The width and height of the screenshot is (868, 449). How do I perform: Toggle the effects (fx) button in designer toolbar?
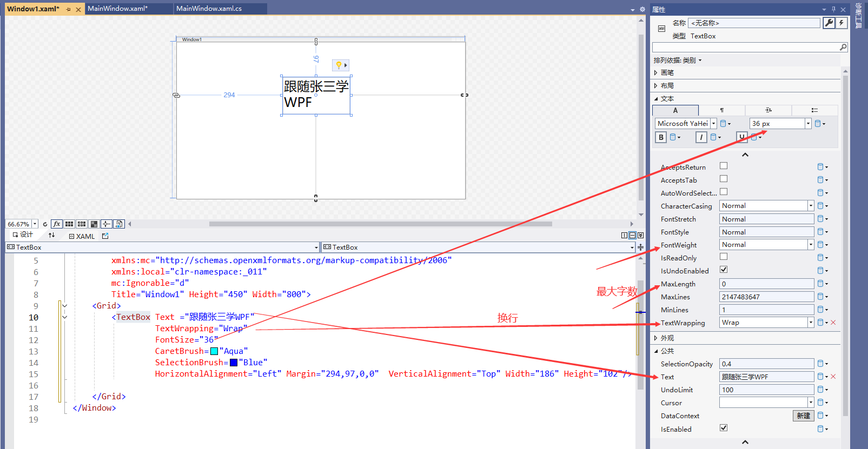pyautogui.click(x=57, y=224)
